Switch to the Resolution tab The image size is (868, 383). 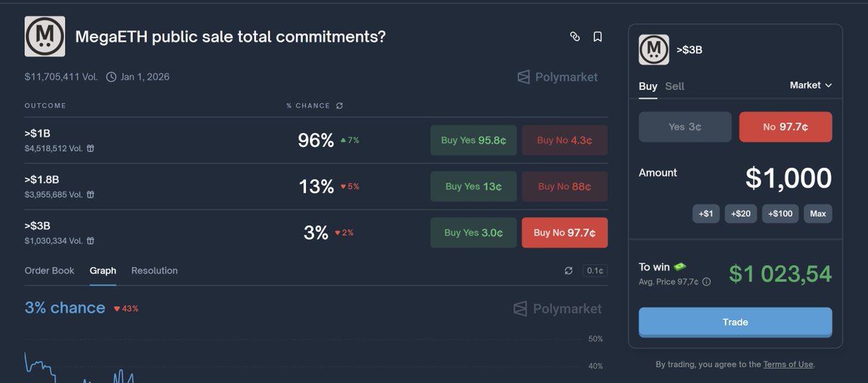154,271
